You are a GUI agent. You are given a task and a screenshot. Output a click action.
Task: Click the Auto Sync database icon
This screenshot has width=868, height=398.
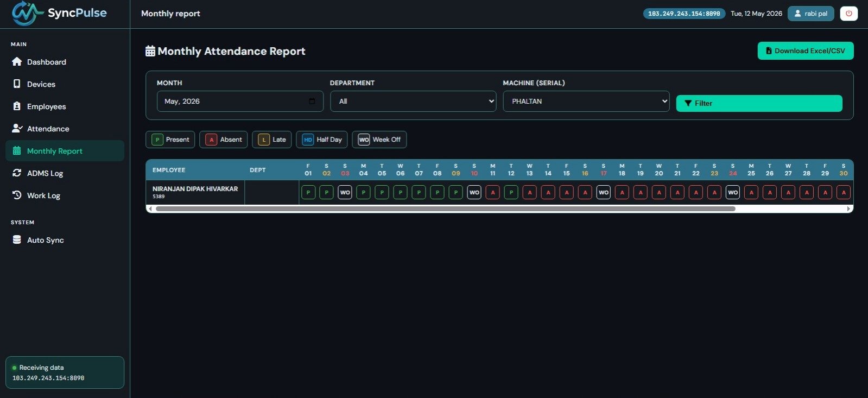[17, 239]
